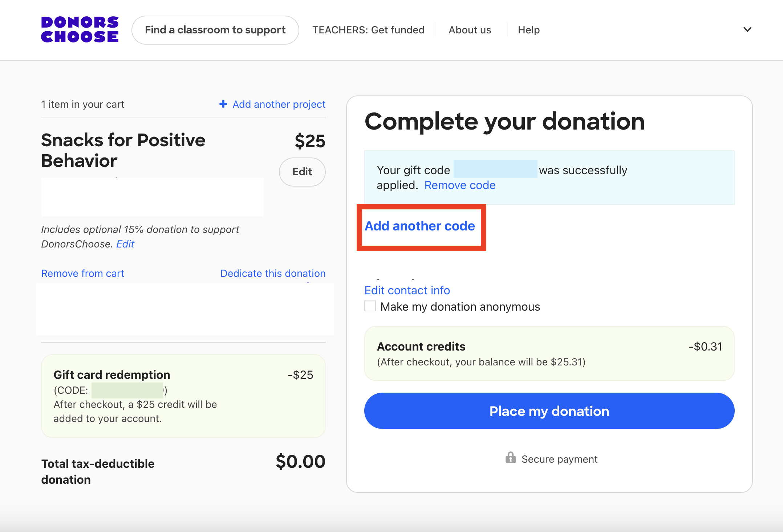Click the plus icon beside Add another project
Screen dimensions: 783x532
click(223, 104)
